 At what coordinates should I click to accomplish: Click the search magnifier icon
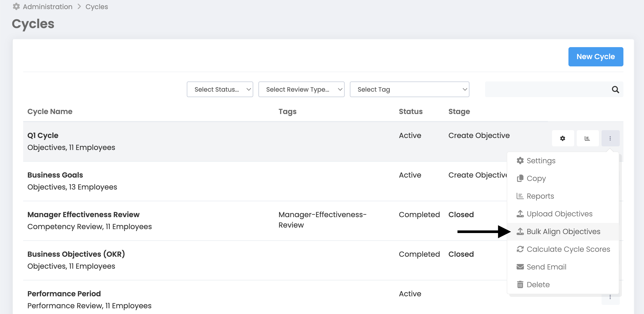pyautogui.click(x=615, y=90)
